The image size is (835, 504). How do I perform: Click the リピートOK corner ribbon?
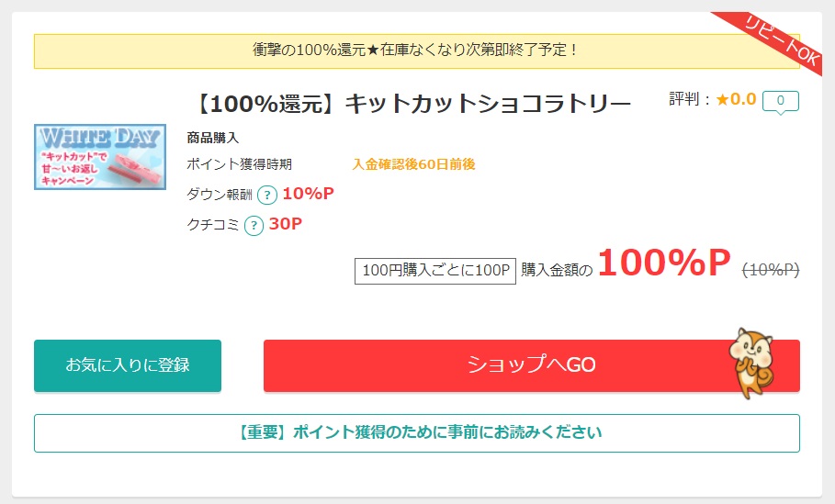click(779, 40)
